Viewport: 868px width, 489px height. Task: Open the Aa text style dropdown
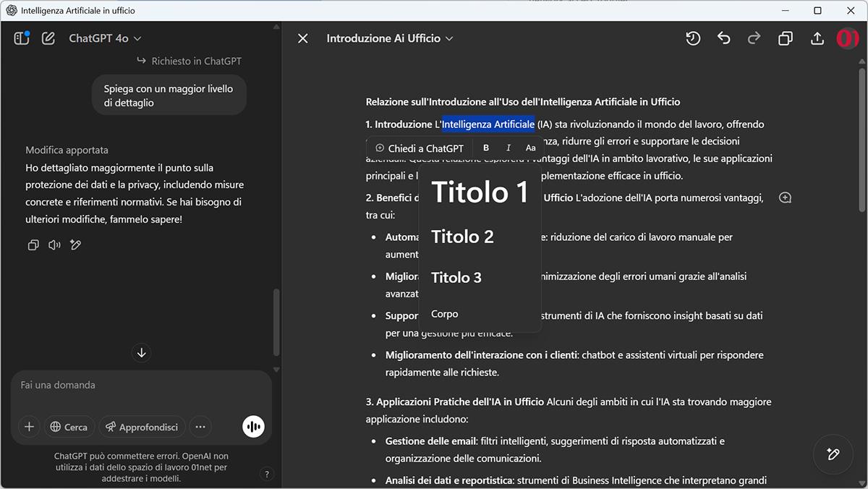point(531,148)
